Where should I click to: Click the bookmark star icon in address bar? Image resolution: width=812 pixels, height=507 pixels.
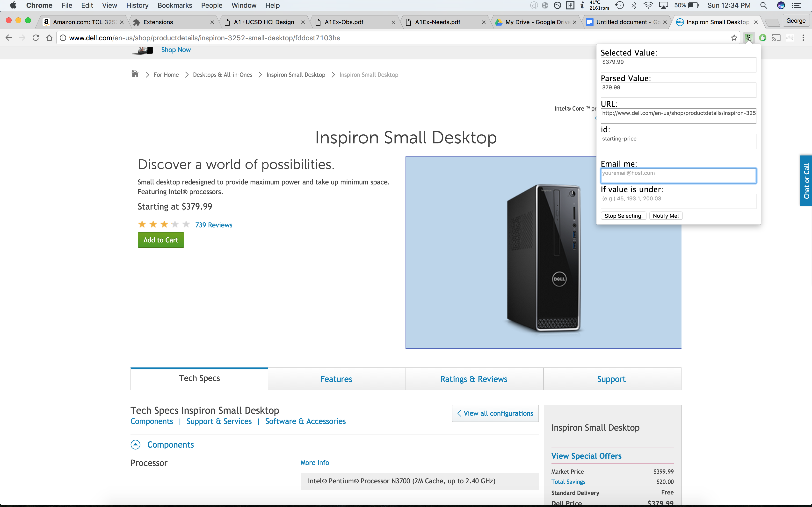coord(734,38)
